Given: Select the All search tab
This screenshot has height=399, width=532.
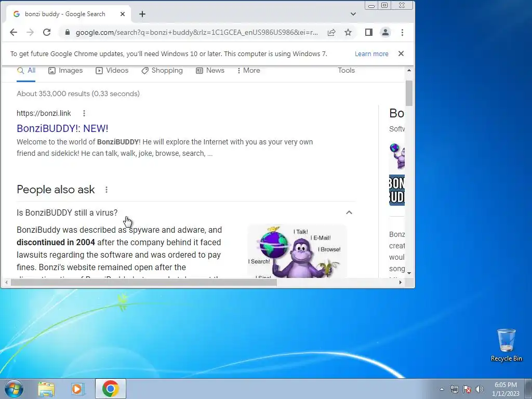Looking at the screenshot, I should pyautogui.click(x=26, y=71).
